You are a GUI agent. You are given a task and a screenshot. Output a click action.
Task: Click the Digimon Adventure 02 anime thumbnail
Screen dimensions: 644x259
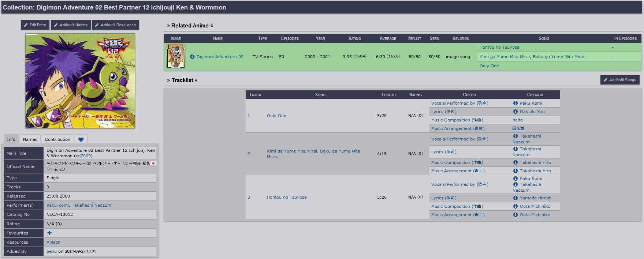coord(176,56)
